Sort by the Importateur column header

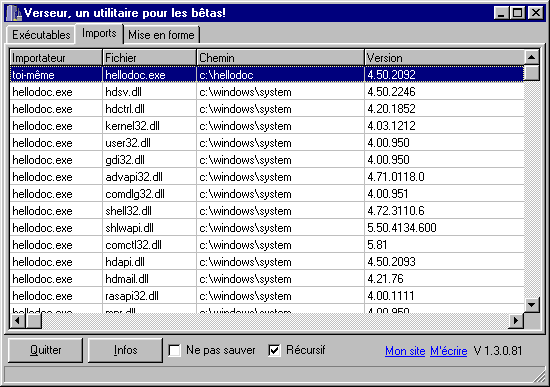click(x=56, y=58)
